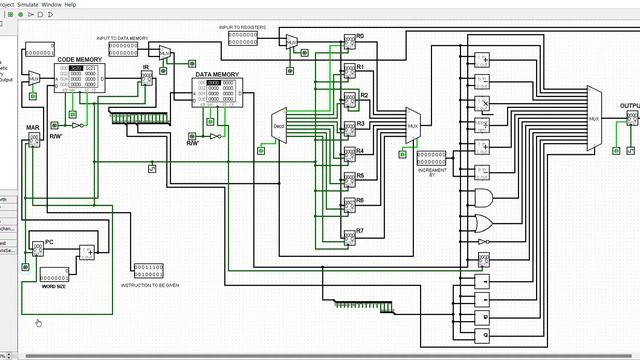Toggle the code memory R/W' input pin
The image size is (640, 360).
click(54, 125)
